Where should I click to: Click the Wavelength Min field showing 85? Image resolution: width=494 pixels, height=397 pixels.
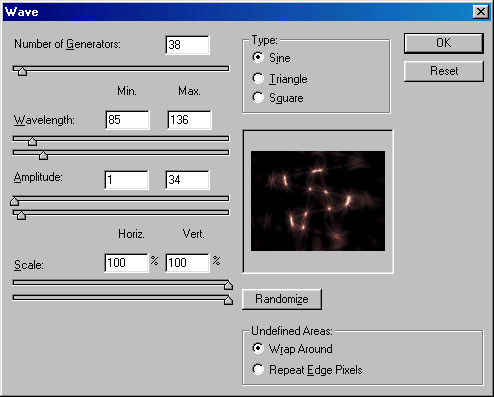click(x=127, y=120)
